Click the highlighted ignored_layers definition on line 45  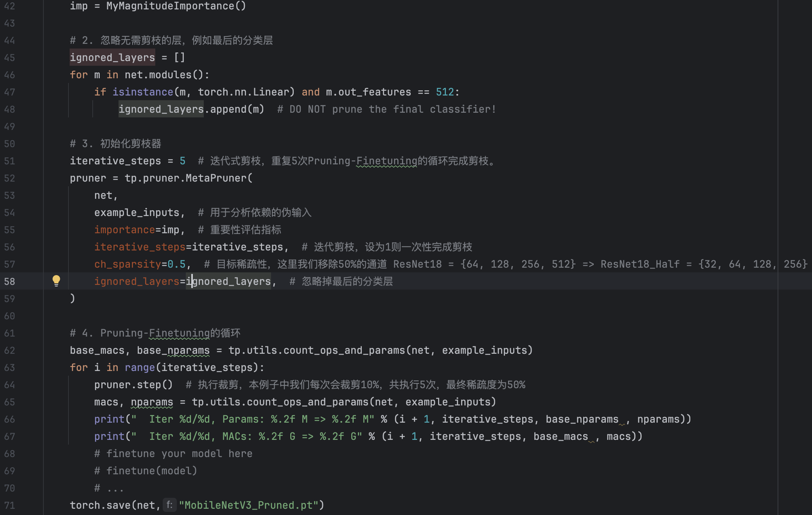point(112,58)
